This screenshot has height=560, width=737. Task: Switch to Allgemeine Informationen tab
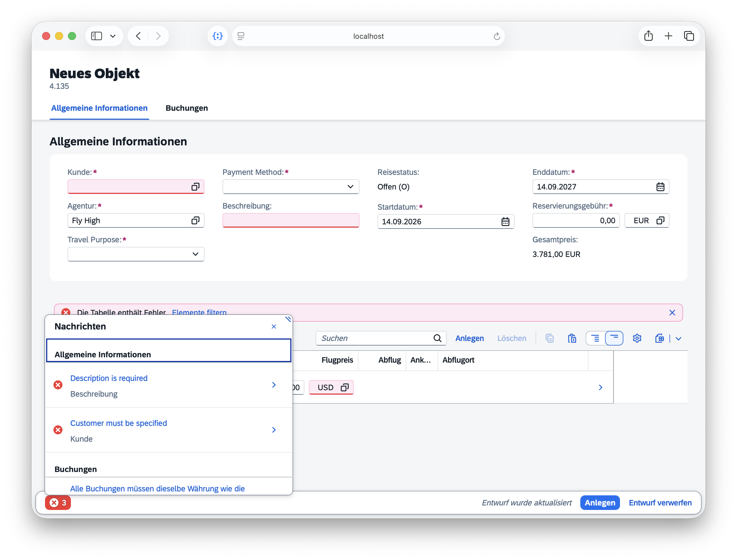tap(99, 108)
